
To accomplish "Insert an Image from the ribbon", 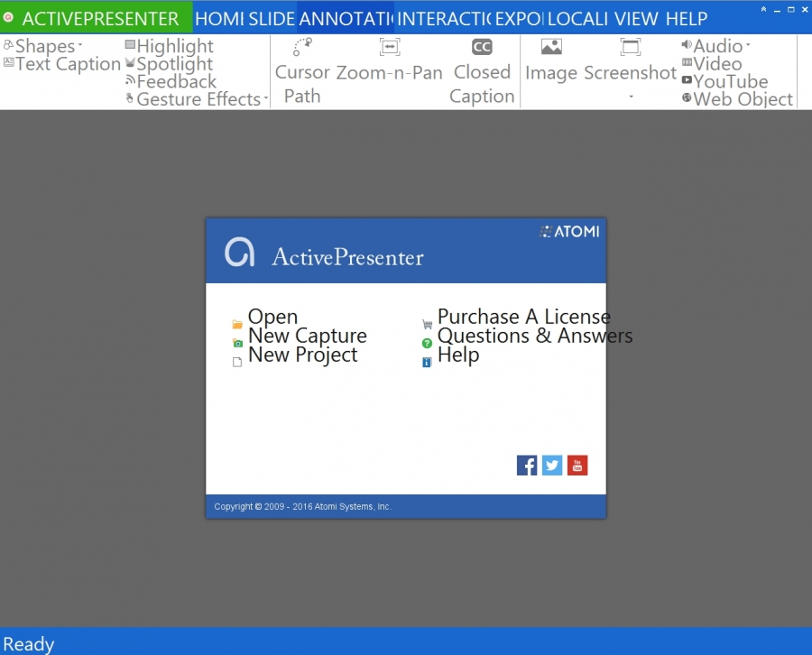I will (551, 61).
